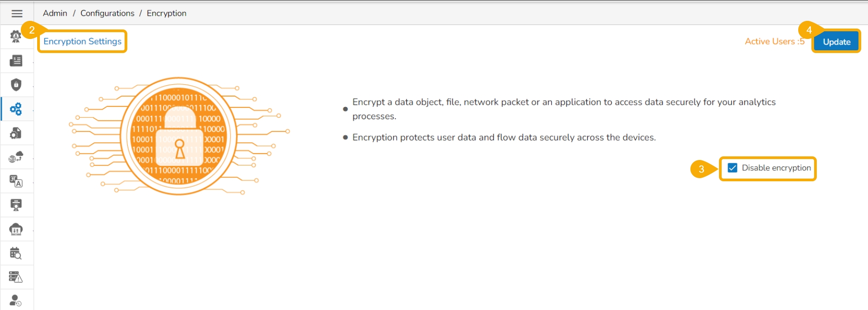Click the Encryption Settings heading
The width and height of the screenshot is (868, 310).
pyautogui.click(x=82, y=41)
